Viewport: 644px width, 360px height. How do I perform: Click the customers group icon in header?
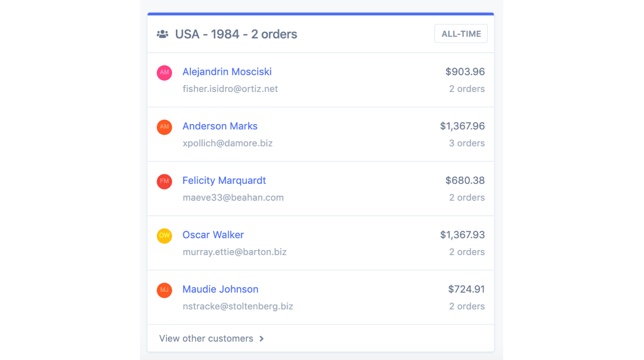coord(162,34)
